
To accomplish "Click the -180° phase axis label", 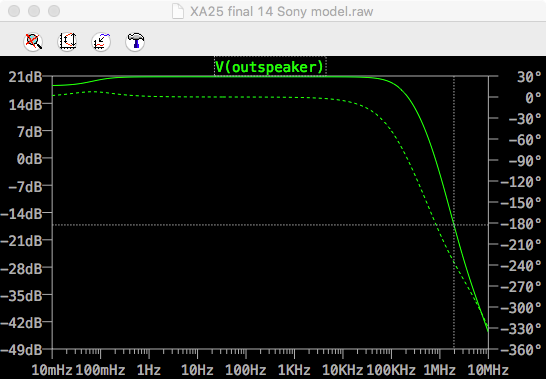I will pos(521,224).
